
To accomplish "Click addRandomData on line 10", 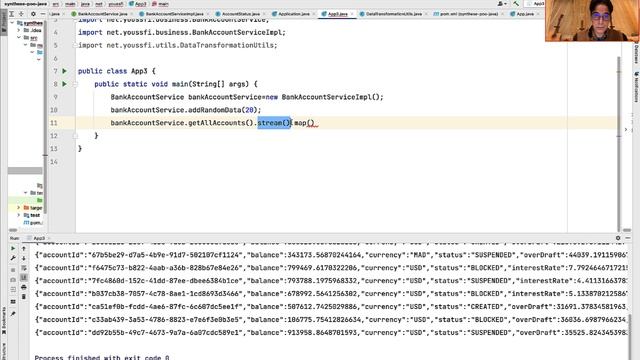I will coord(215,110).
